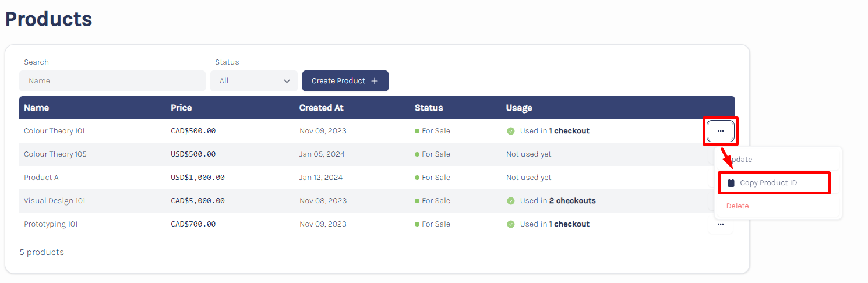
Task: Open the three-dot menu for Colour Theory 101
Action: [x=720, y=131]
